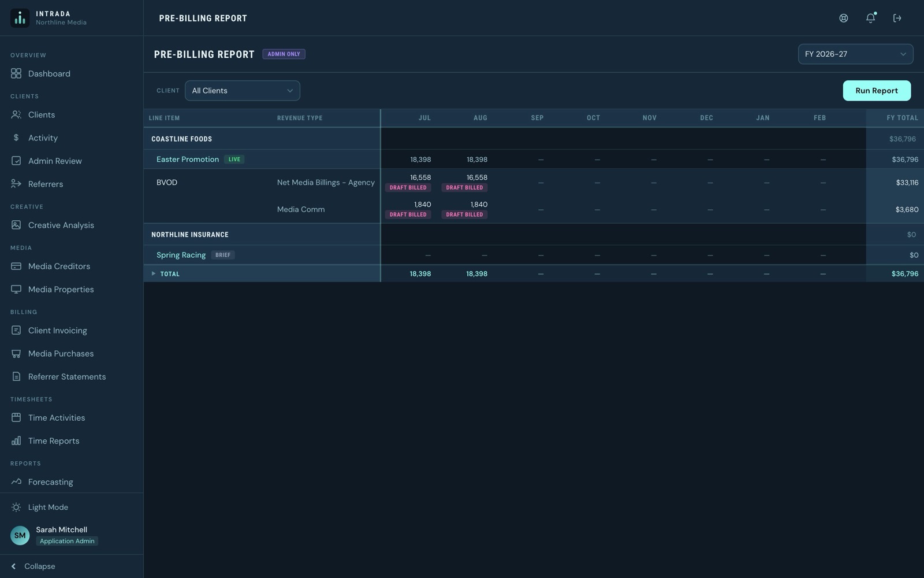This screenshot has width=924, height=578.
Task: Open Clients page label in sidebar
Action: (42, 114)
